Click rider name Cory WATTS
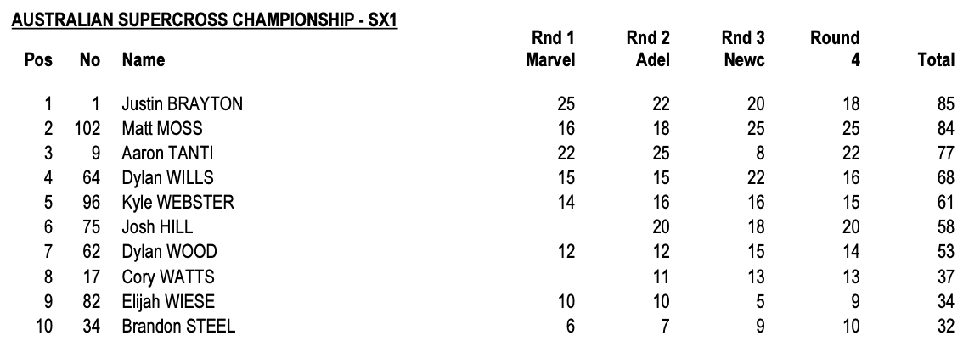Viewport: 980px width, 341px height. [x=167, y=277]
